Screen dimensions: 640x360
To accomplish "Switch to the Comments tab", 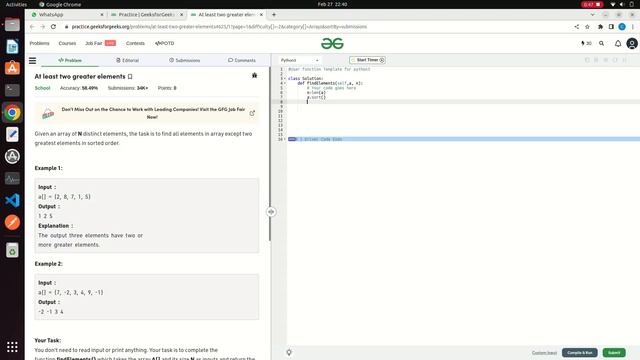I will tap(242, 60).
